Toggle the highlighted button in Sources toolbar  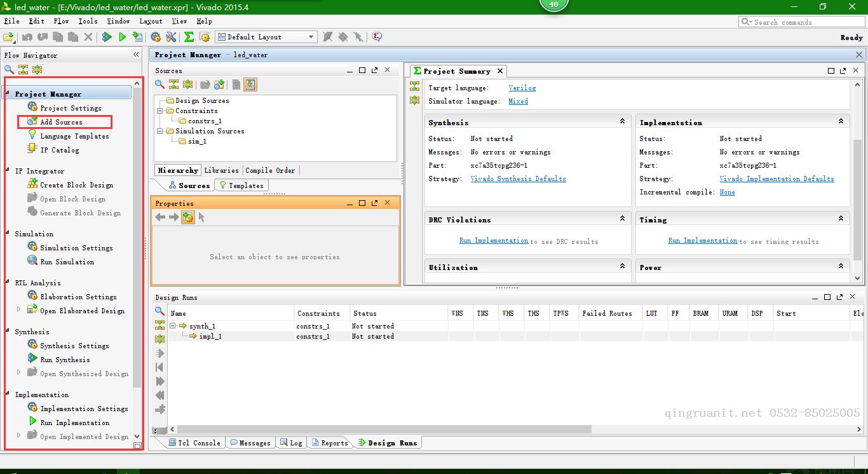click(x=250, y=85)
